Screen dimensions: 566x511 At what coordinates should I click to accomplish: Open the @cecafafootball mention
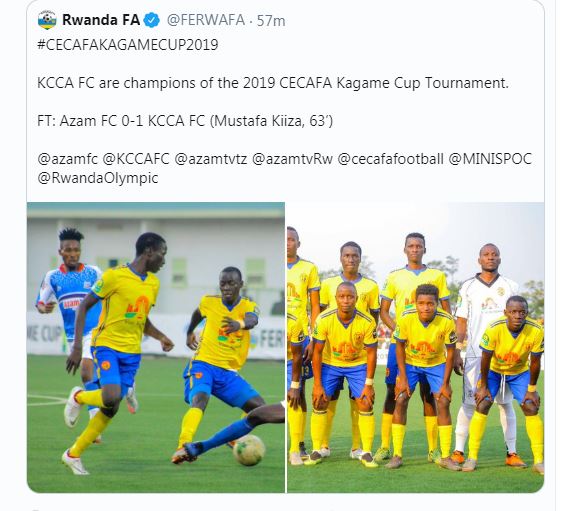(391, 159)
